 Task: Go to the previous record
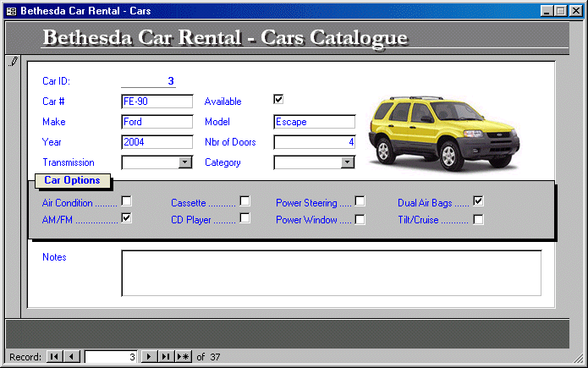pos(72,356)
